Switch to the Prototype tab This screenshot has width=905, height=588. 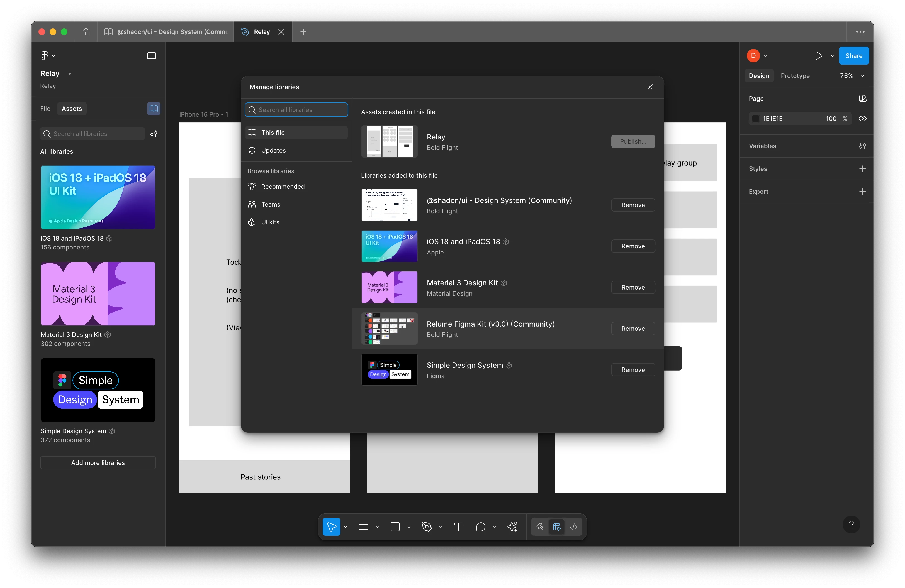pos(795,76)
